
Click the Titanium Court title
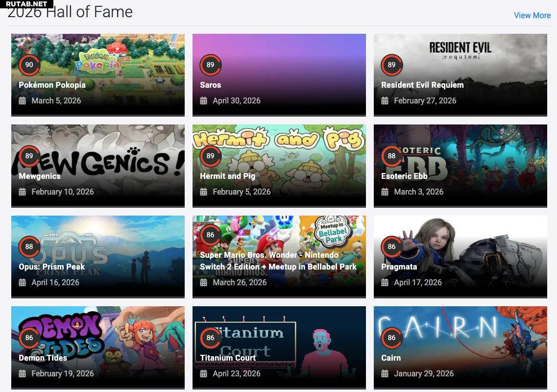(228, 358)
